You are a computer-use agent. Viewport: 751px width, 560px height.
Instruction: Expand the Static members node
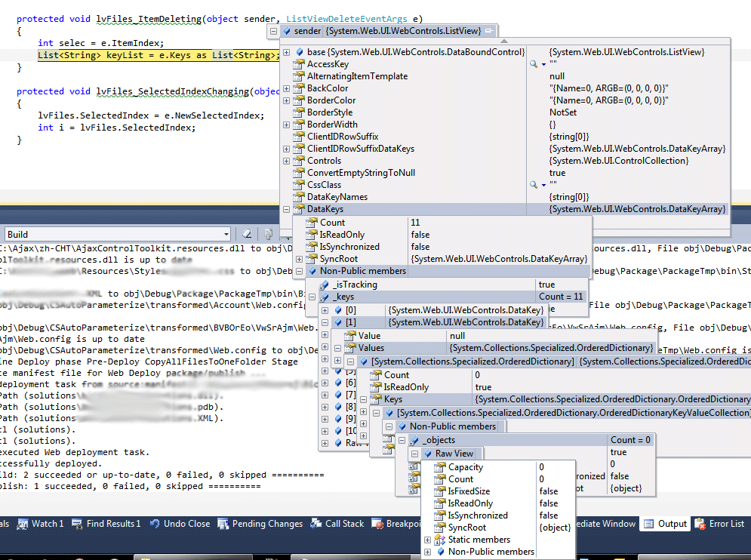click(x=428, y=540)
